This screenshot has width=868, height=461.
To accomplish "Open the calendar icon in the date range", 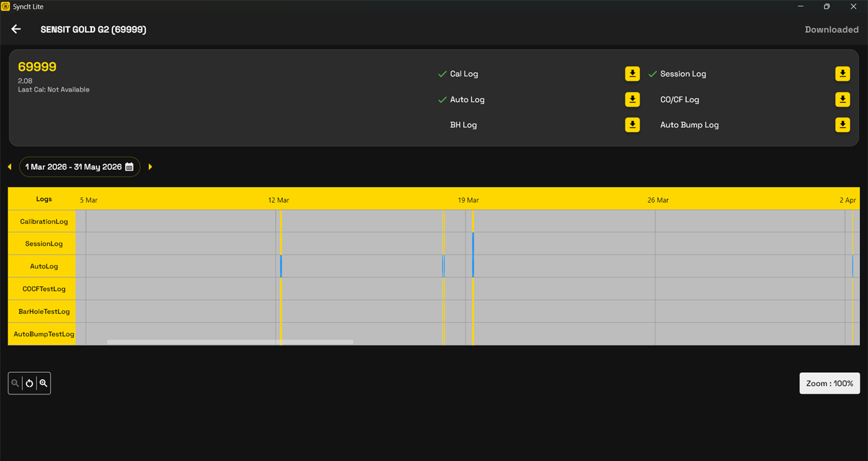I will (x=129, y=167).
